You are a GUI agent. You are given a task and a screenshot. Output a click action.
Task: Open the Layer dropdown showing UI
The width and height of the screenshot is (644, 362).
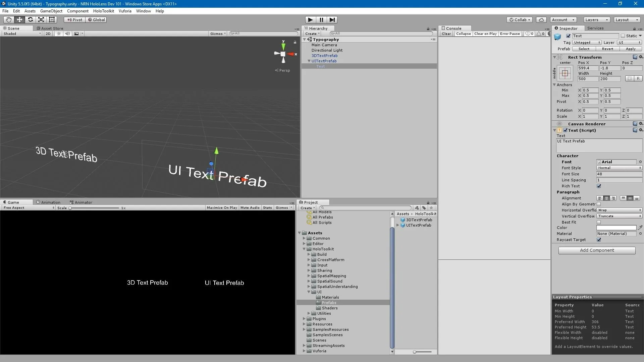[630, 43]
